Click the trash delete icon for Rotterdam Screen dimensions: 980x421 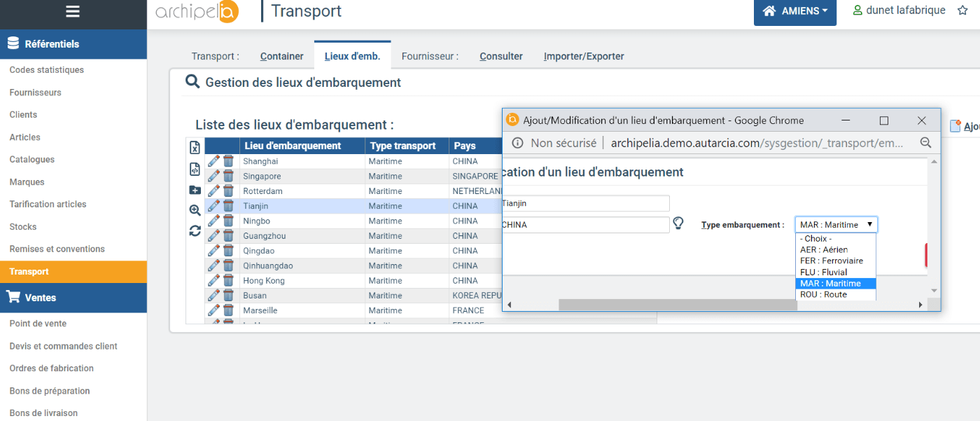click(x=228, y=191)
